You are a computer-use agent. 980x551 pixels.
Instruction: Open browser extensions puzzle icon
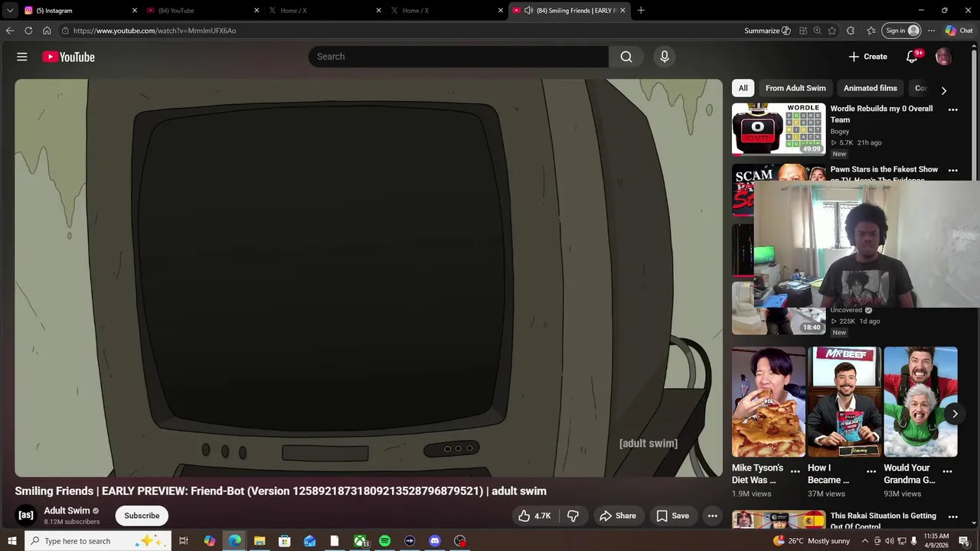851,31
